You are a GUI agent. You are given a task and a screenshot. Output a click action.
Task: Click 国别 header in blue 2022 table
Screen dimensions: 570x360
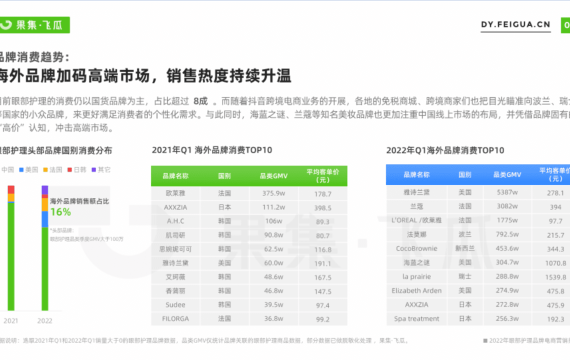tap(465, 175)
